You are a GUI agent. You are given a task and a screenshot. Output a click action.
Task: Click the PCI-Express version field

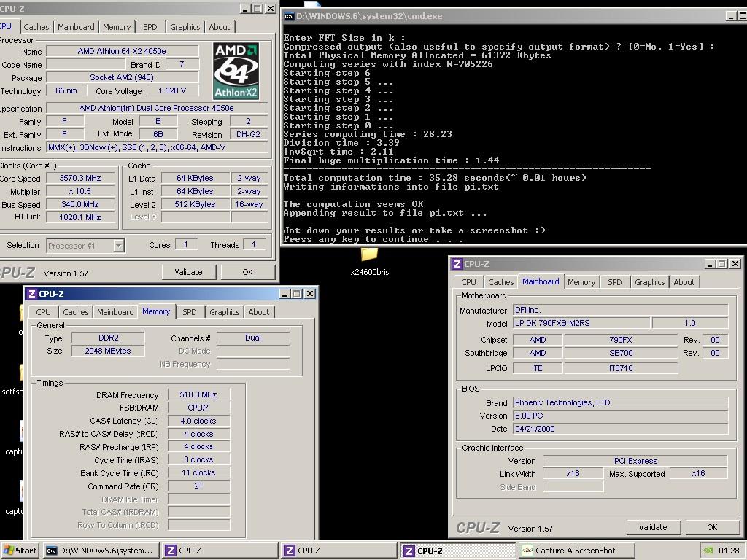point(635,461)
